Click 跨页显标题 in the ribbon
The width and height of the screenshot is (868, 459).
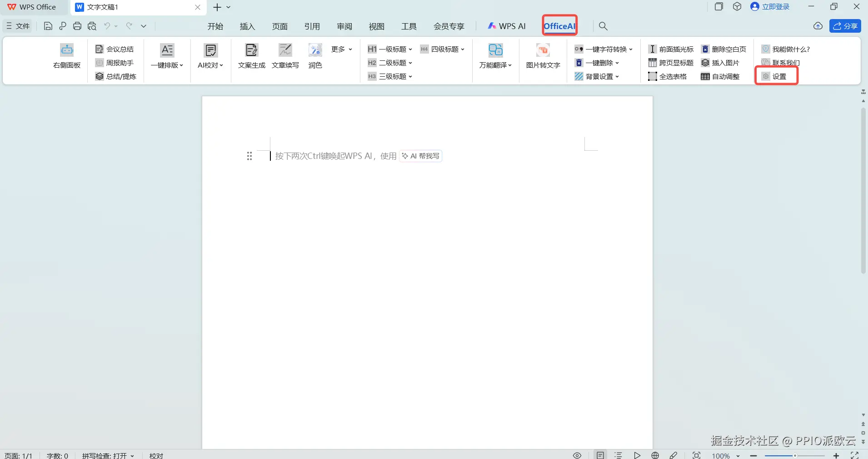click(x=671, y=63)
